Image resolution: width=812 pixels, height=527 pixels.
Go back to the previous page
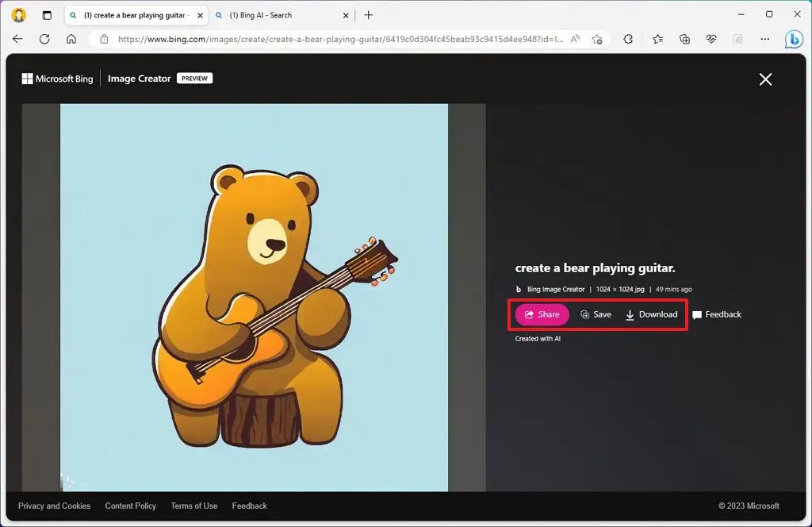(x=17, y=39)
